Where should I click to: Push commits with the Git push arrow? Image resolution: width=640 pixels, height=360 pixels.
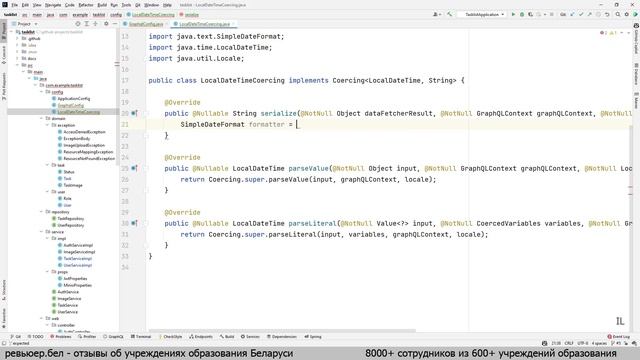[x=589, y=14]
